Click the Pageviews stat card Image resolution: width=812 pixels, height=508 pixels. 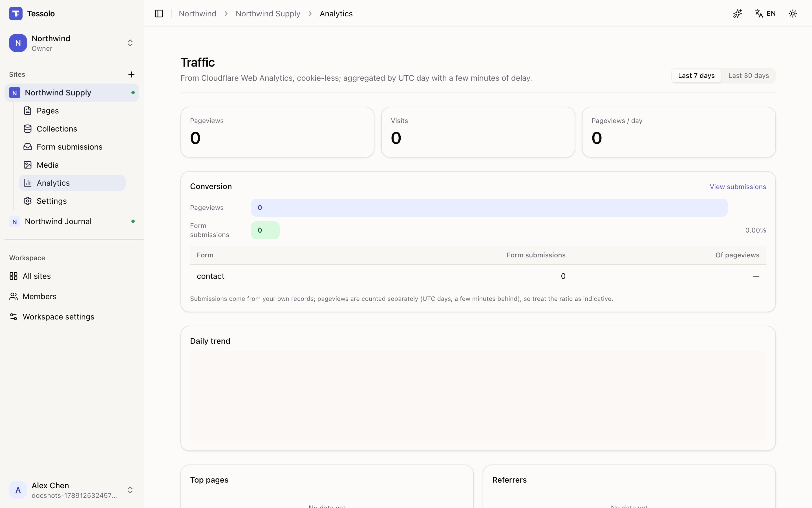click(x=277, y=132)
